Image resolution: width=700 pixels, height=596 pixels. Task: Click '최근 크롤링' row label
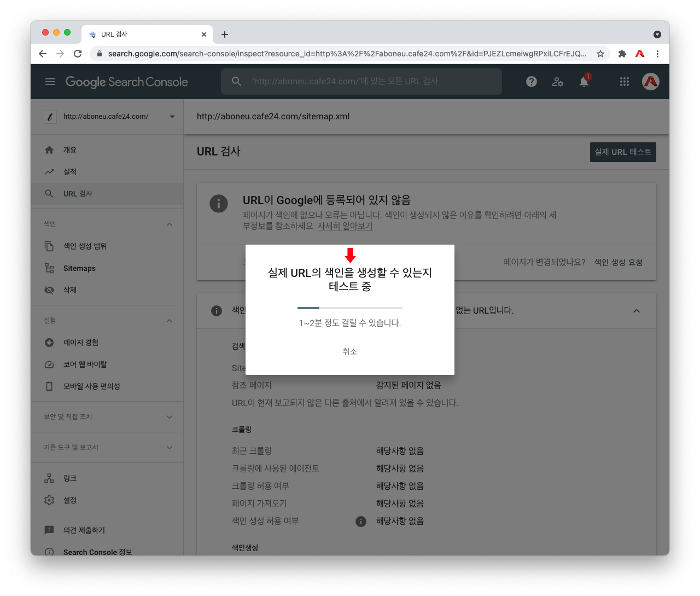coord(252,451)
